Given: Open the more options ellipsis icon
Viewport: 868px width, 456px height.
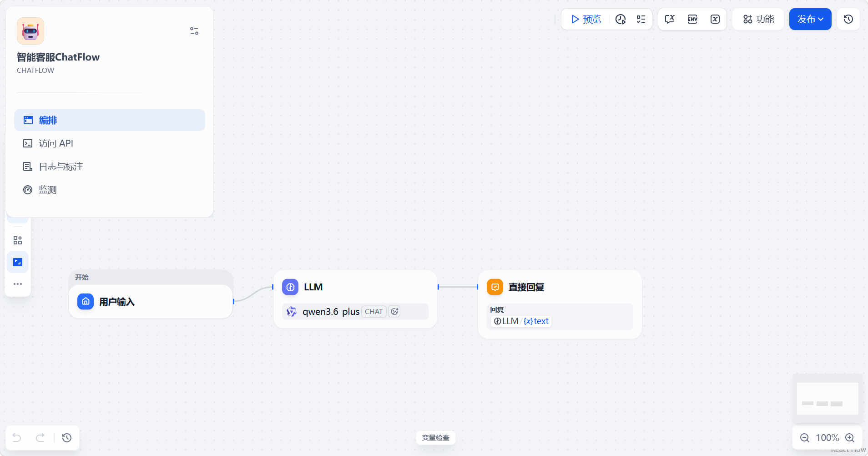Looking at the screenshot, I should pyautogui.click(x=18, y=284).
